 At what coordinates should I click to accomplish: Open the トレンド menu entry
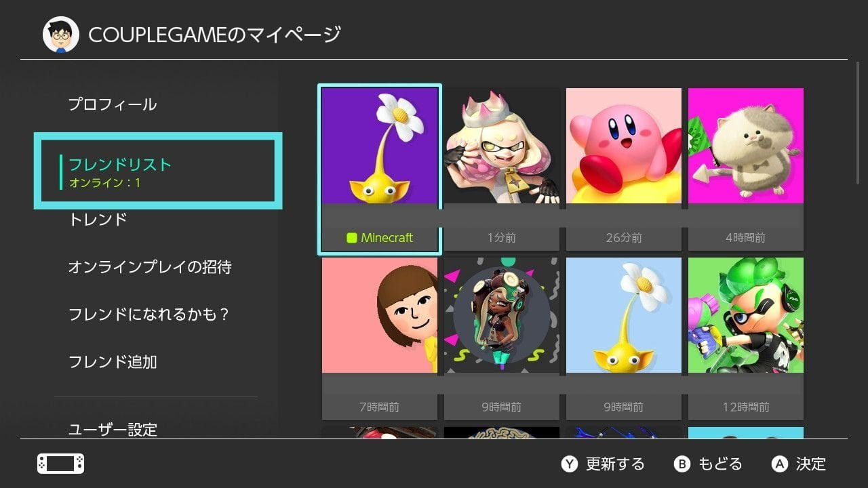tap(98, 220)
